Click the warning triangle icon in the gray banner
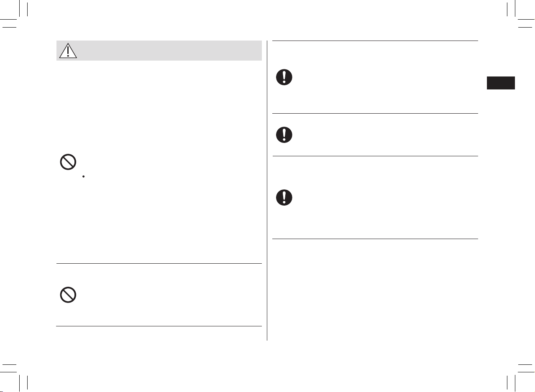 click(x=68, y=51)
